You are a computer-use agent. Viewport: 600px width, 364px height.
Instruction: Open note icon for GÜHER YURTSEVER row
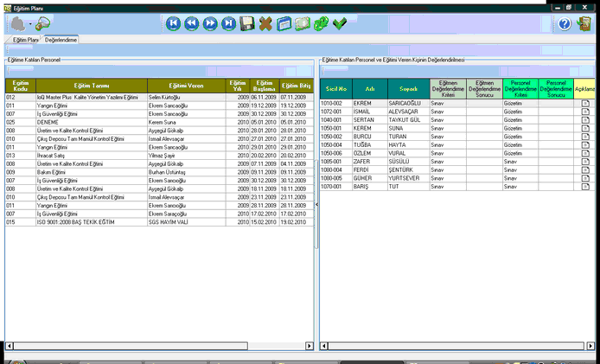point(585,178)
